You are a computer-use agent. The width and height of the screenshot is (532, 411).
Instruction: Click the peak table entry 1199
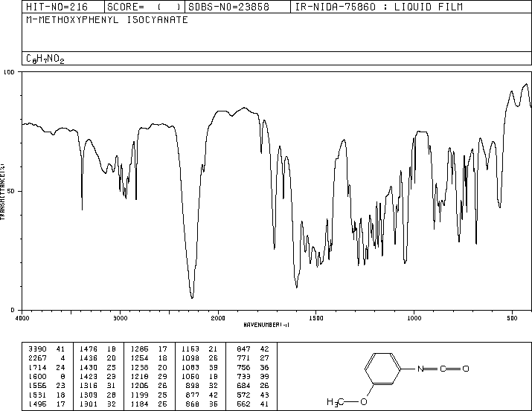click(x=139, y=395)
